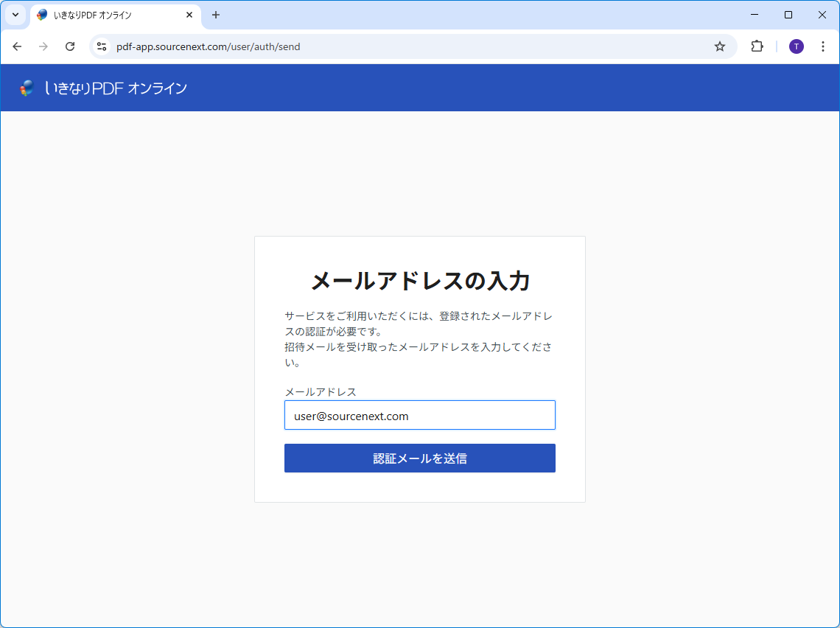Click the いきなりPDF オンライン header title
Screen dimensions: 840x628
coord(116,88)
